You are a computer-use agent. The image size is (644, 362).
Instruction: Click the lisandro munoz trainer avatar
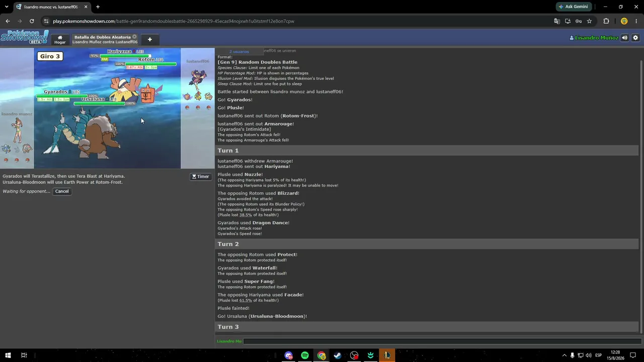tap(17, 131)
